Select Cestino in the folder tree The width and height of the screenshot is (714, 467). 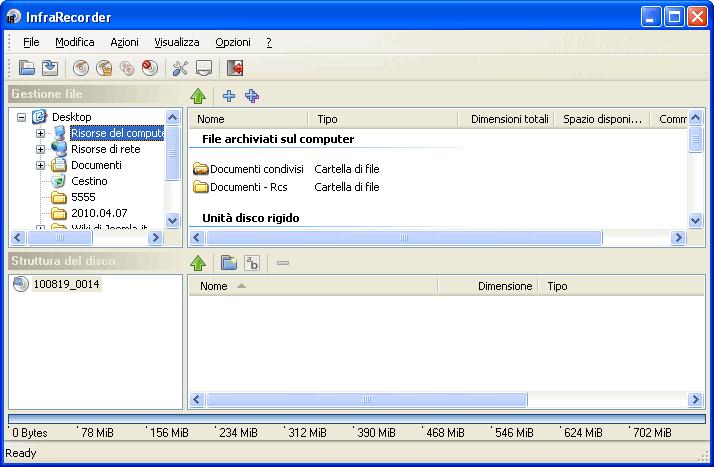89,181
